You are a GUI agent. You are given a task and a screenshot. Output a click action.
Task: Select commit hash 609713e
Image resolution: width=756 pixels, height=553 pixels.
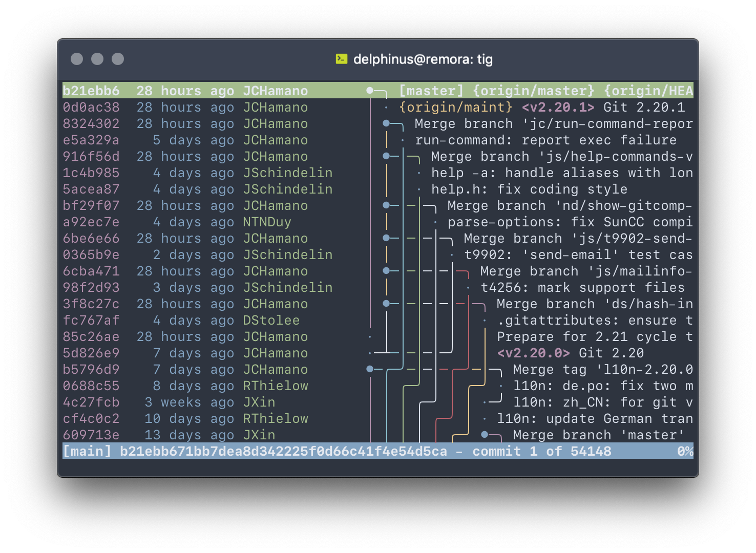click(91, 435)
